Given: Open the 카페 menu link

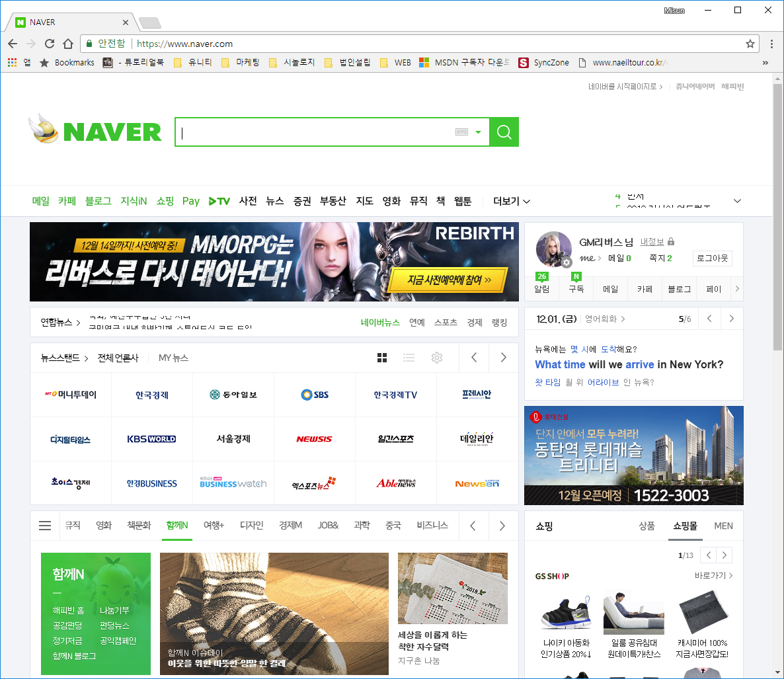Looking at the screenshot, I should click(67, 201).
